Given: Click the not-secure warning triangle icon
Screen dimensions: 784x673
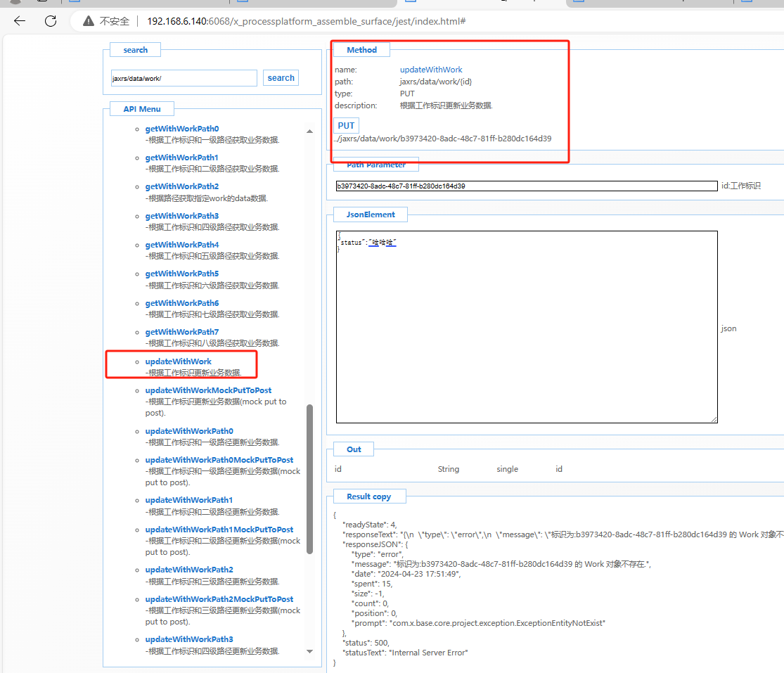Looking at the screenshot, I should (89, 21).
